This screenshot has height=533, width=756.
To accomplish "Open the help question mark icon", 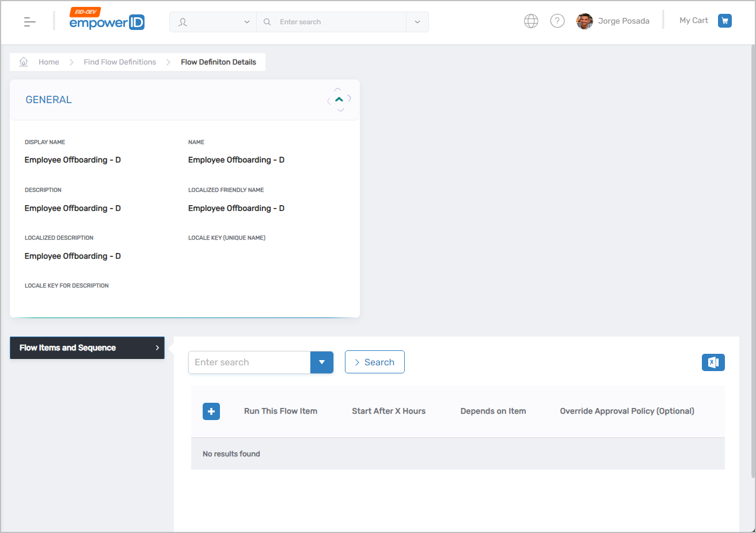I will [557, 20].
